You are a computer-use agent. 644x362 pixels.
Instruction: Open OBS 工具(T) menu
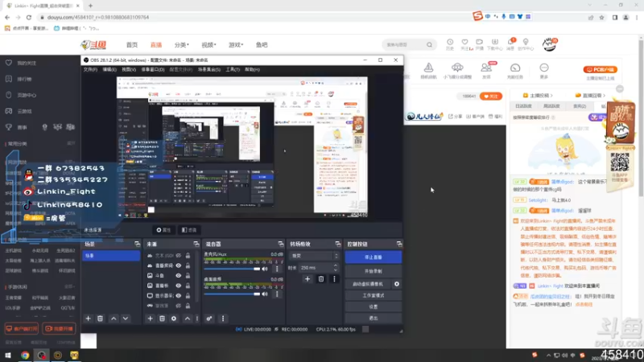point(233,70)
